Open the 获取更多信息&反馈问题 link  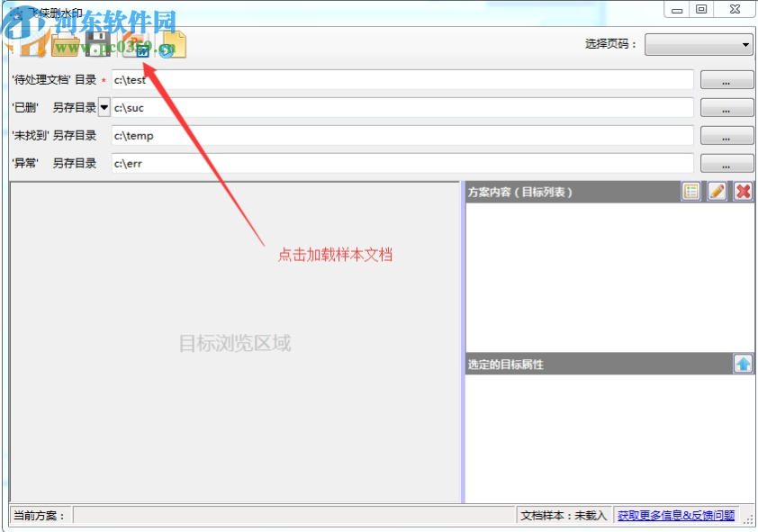point(676,516)
